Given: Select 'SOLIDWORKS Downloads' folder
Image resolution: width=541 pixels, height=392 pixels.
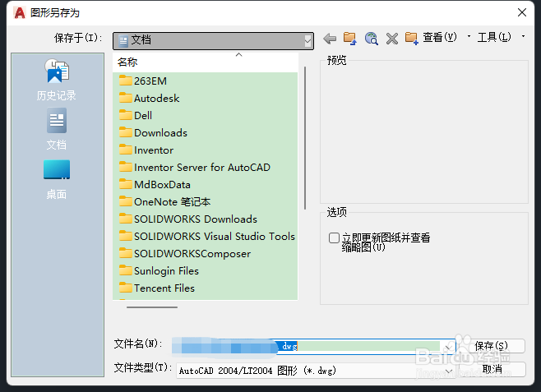Looking at the screenshot, I should (x=188, y=219).
